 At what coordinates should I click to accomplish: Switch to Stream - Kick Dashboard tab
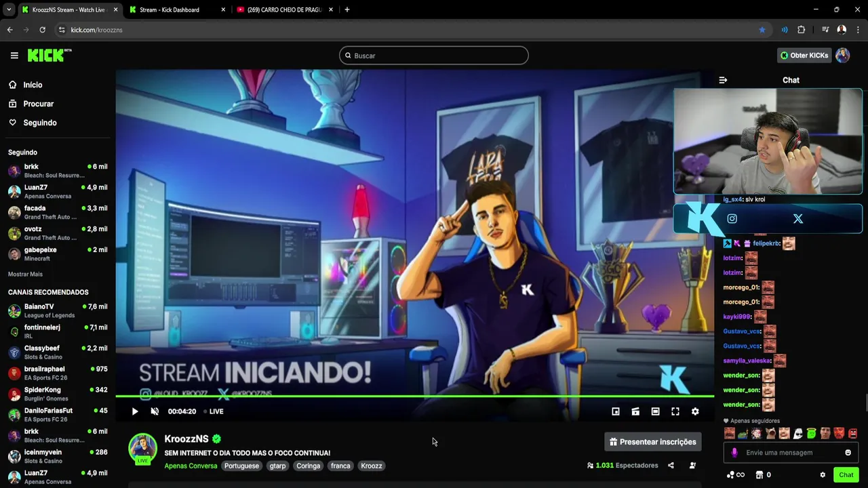point(176,9)
